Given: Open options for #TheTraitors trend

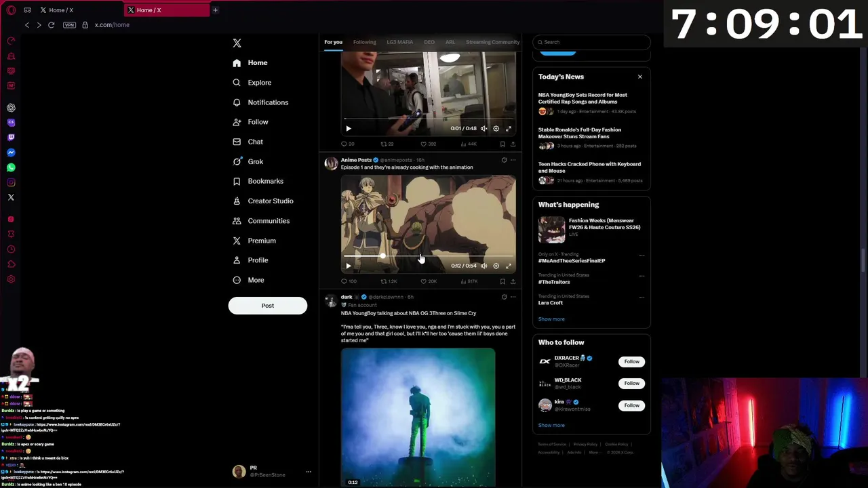Looking at the screenshot, I should 642,276.
